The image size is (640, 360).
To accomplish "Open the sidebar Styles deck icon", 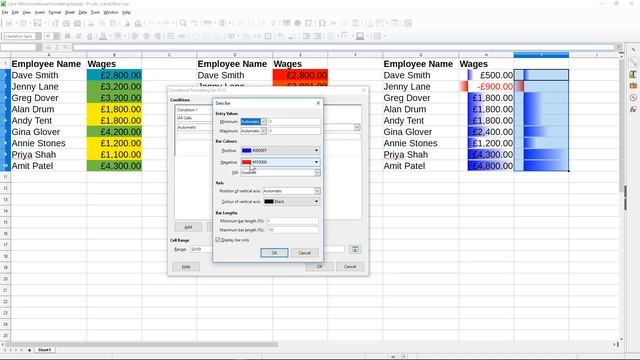I will click(x=633, y=74).
